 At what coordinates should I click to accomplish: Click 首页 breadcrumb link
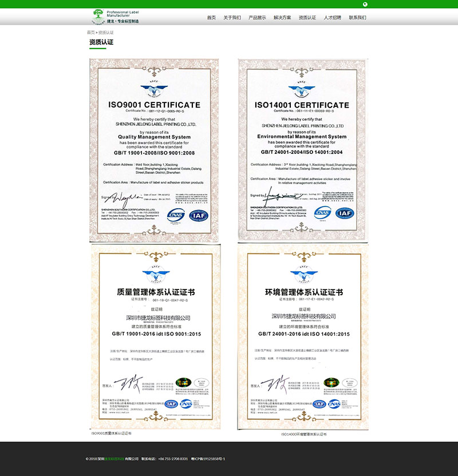pos(90,33)
